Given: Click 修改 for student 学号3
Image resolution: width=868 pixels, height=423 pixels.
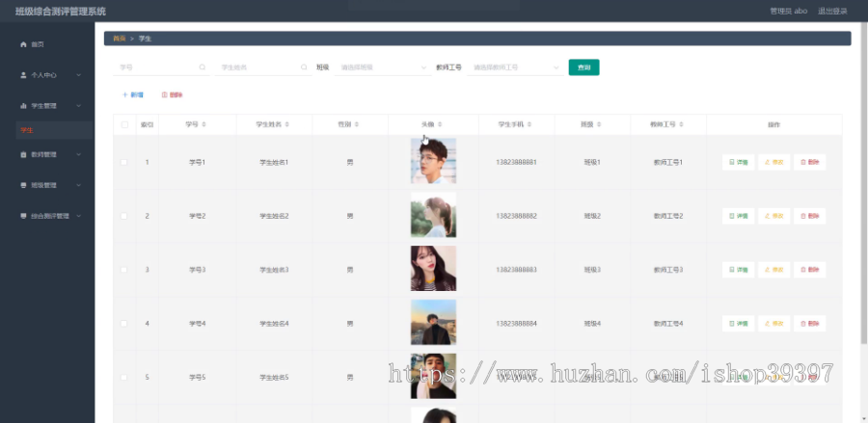Looking at the screenshot, I should point(773,269).
